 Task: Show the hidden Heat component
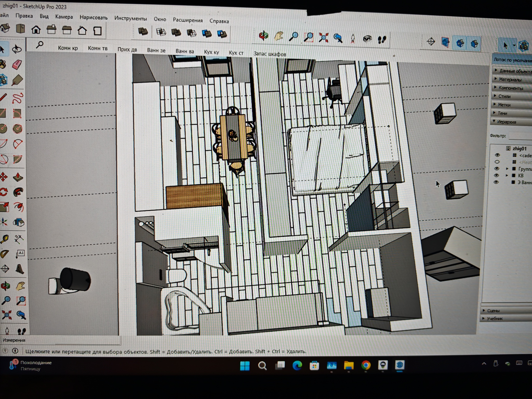pos(497,162)
